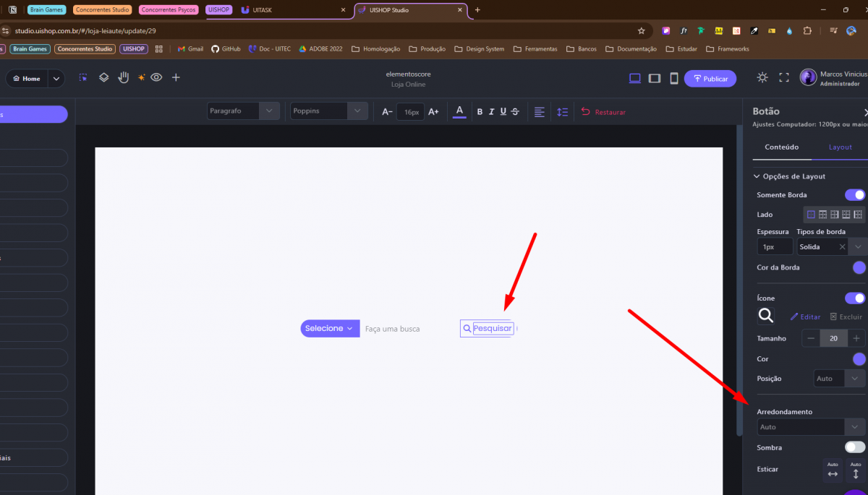Click the plus add element icon

point(176,77)
